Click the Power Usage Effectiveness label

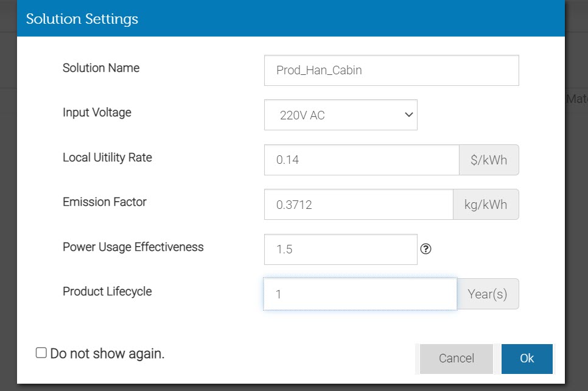133,247
